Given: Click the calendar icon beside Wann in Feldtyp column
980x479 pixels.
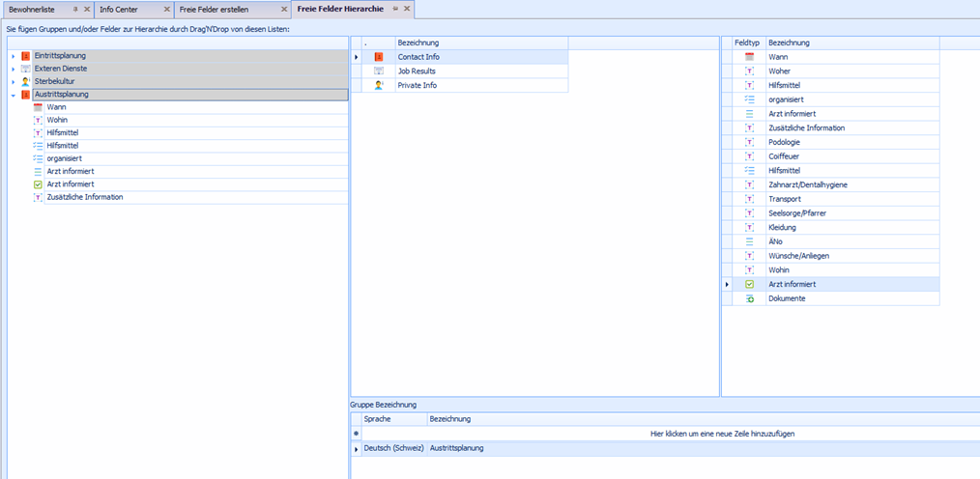Looking at the screenshot, I should [x=749, y=57].
